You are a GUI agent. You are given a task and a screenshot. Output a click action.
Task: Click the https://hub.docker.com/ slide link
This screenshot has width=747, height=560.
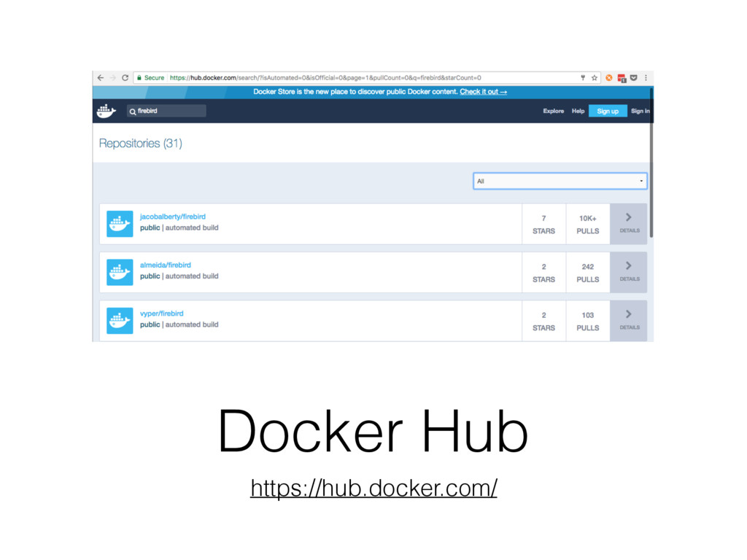pos(374,488)
